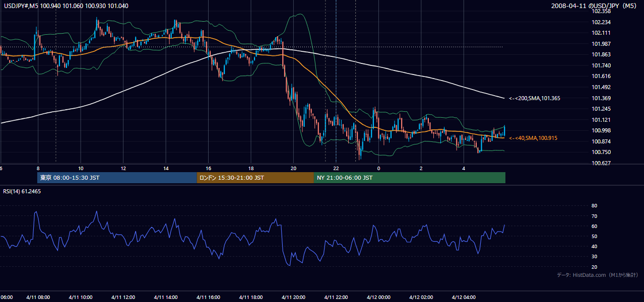
Task: Select the Tokyo 08:00-15:30 JST session bar
Action: tap(117, 178)
